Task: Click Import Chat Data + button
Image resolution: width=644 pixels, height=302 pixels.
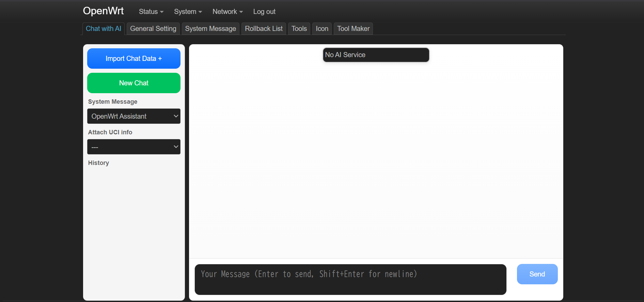Action: point(133,58)
